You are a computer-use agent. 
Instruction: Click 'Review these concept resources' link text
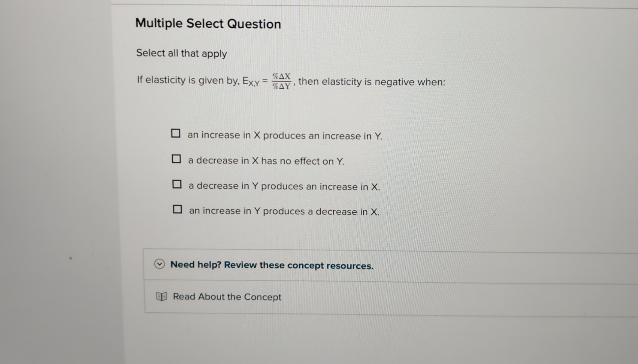[x=299, y=266]
